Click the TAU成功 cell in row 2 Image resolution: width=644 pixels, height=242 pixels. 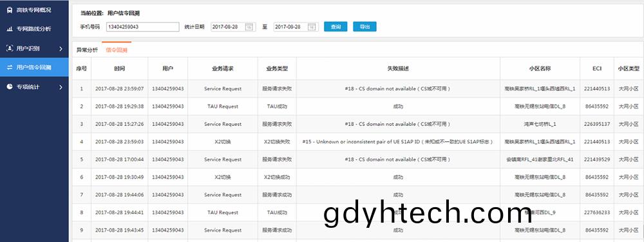(x=277, y=106)
